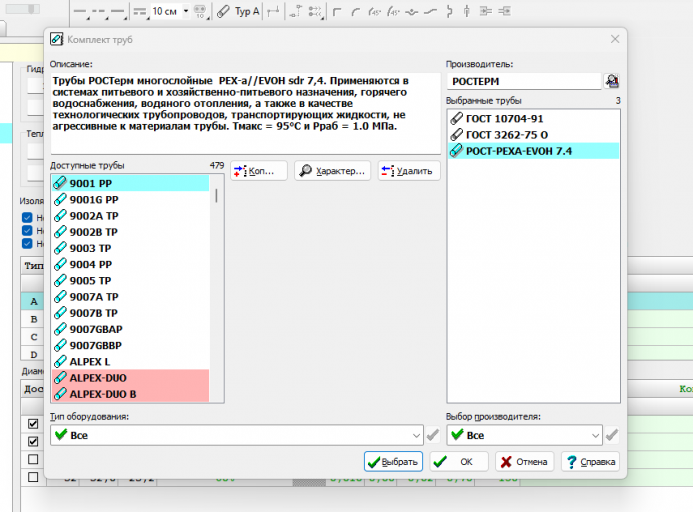Select 9001G PP in available pipes

(130, 199)
